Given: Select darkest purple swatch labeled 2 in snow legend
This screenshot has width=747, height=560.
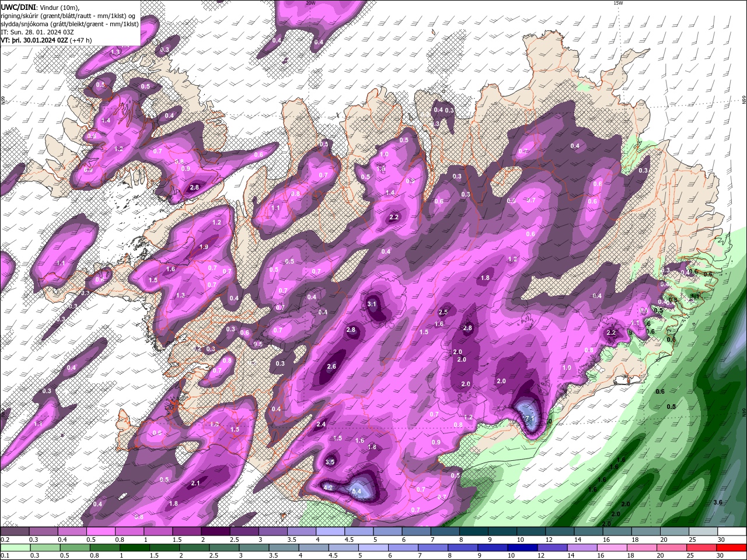Looking at the screenshot, I should pos(215,531).
